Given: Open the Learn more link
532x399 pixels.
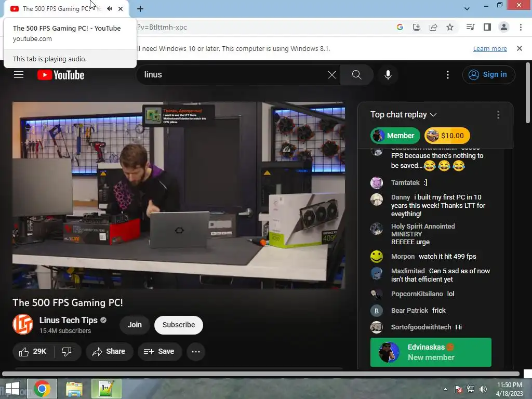Looking at the screenshot, I should [490, 48].
